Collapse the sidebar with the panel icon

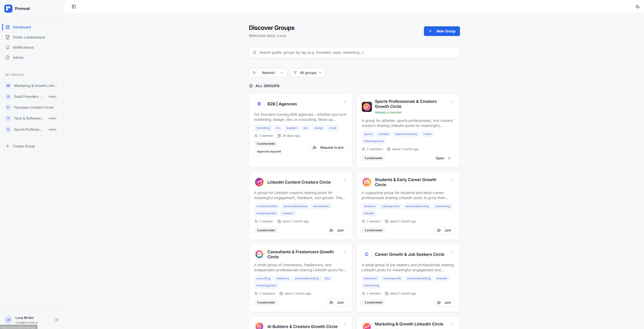pos(74,7)
